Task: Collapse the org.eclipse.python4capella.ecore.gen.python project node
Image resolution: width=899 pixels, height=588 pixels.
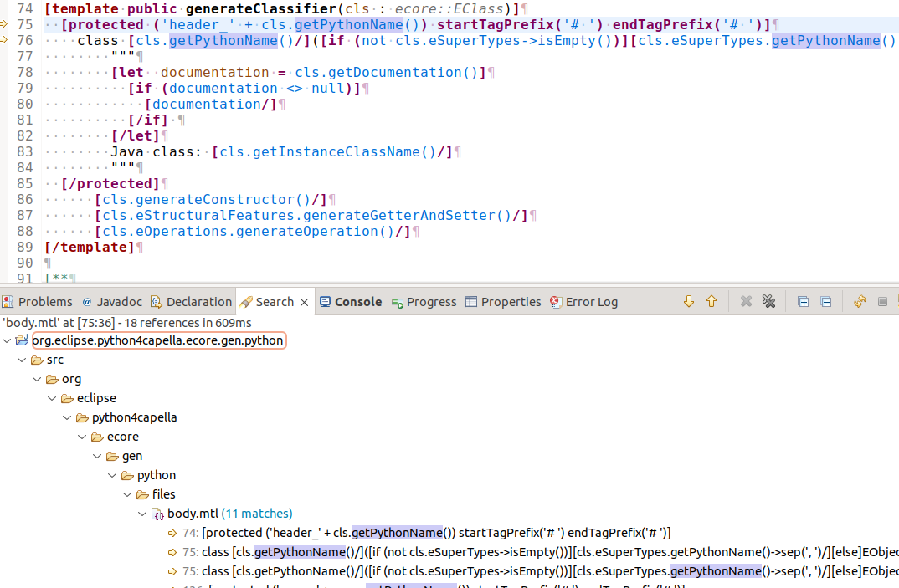Action: pos(7,340)
